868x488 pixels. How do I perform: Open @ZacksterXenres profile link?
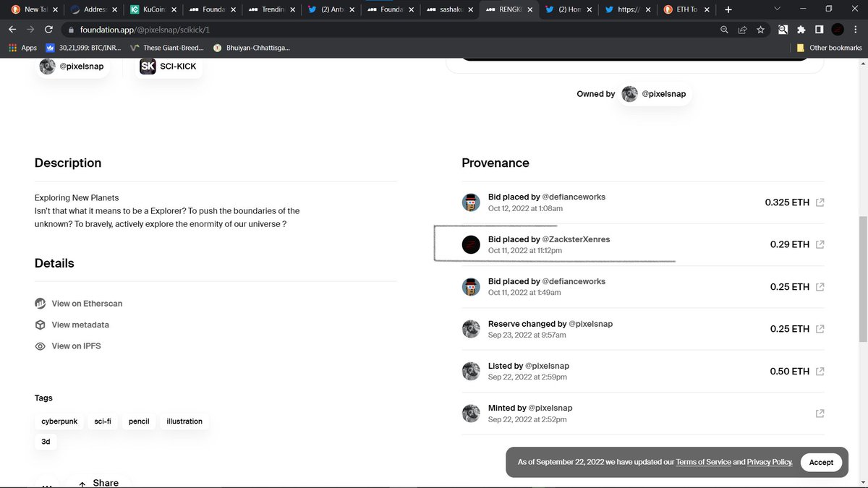576,239
